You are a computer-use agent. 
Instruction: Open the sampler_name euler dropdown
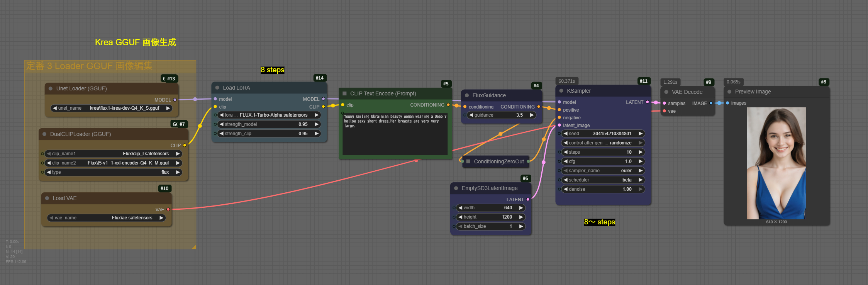point(603,171)
